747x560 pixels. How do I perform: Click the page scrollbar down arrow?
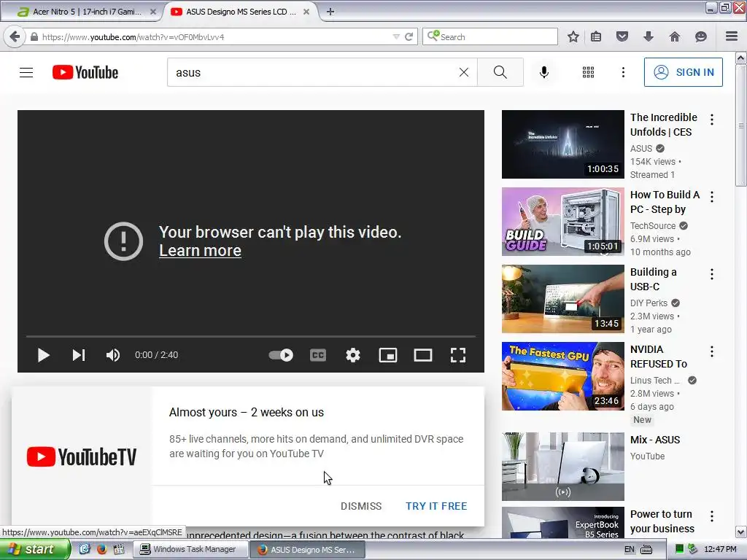741,532
